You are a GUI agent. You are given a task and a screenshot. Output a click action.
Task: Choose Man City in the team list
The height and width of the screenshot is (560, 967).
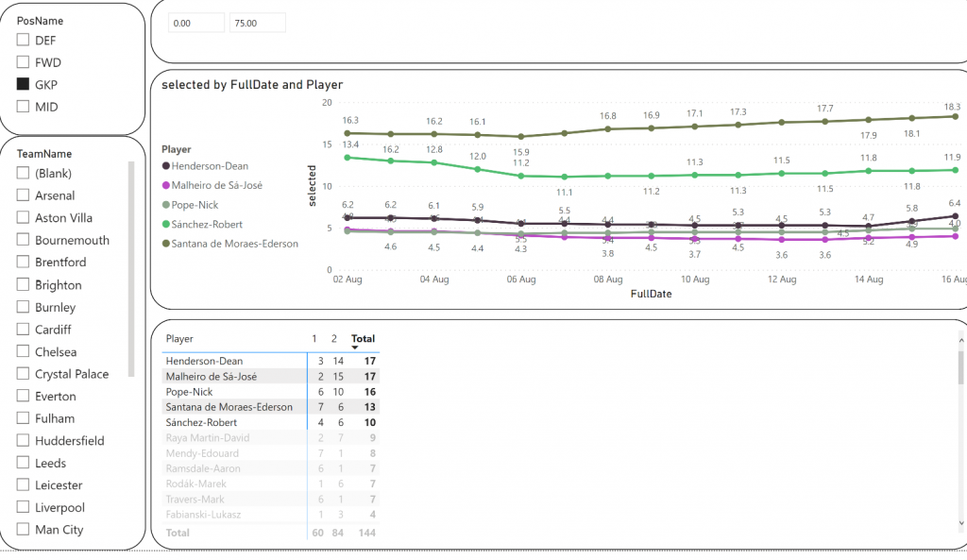23,529
